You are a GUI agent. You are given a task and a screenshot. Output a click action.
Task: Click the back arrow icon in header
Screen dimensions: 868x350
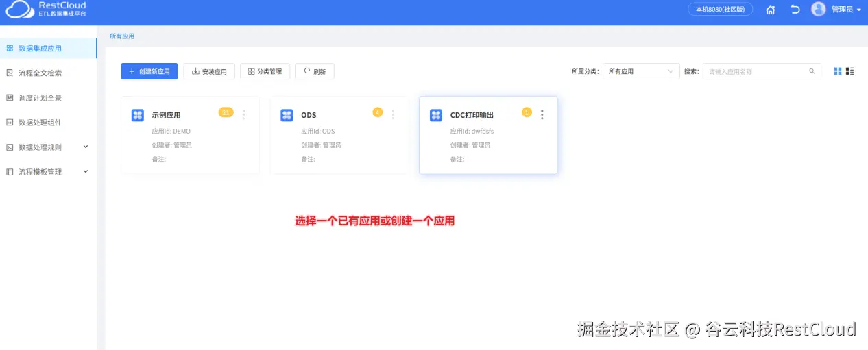click(x=795, y=10)
